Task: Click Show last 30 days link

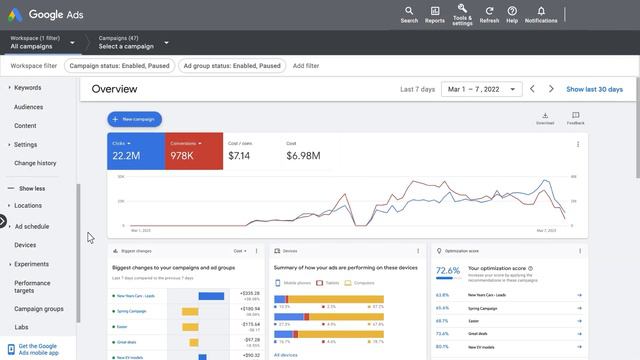Action: (x=594, y=89)
